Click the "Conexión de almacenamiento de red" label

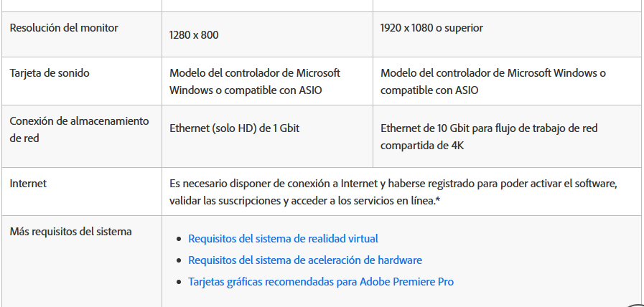tap(79, 129)
